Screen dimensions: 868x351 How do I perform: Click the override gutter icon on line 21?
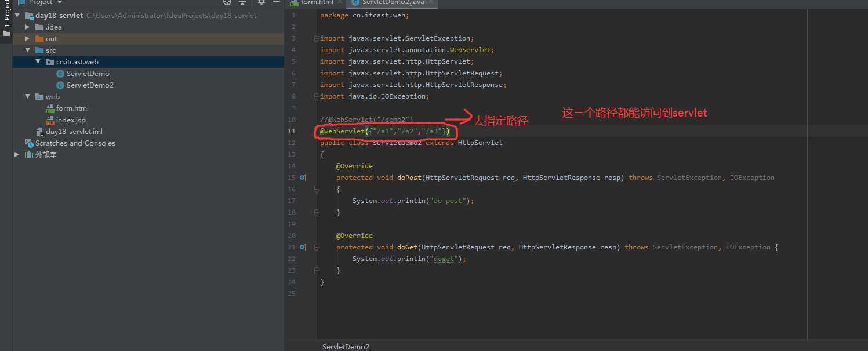[303, 247]
